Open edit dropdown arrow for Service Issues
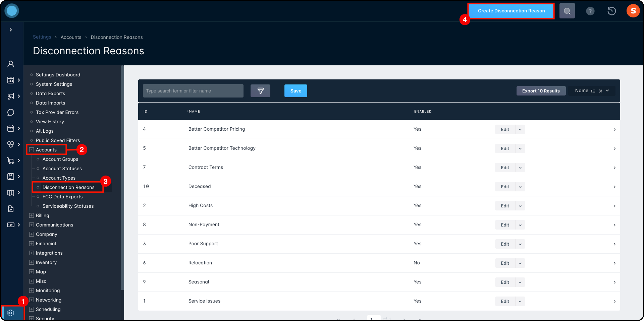 pos(520,301)
